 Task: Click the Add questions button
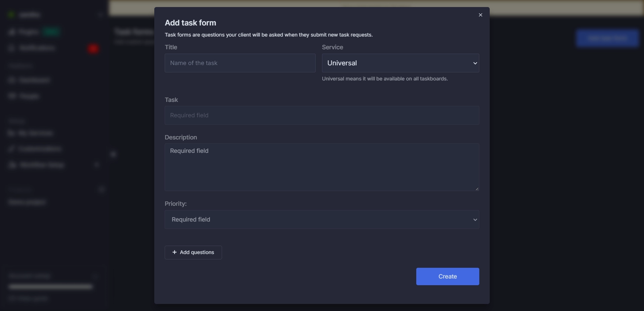point(193,252)
